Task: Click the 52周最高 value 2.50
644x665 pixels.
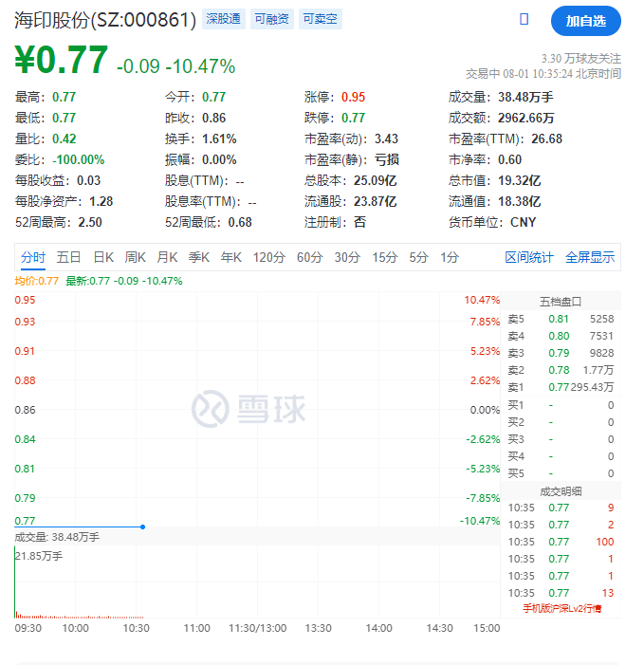Action: pyautogui.click(x=90, y=222)
